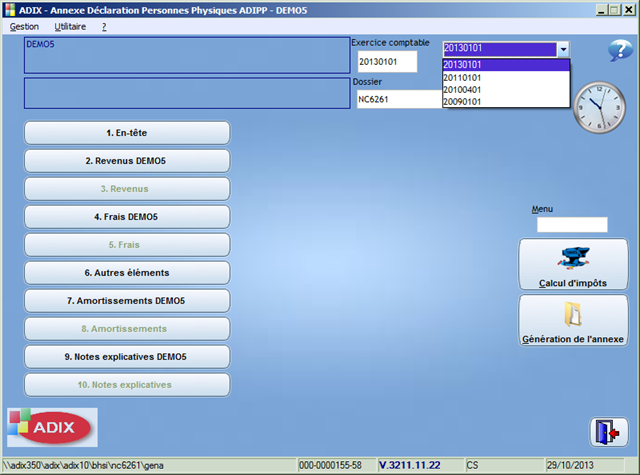The width and height of the screenshot is (640, 475).
Task: Click the greyed 10. Notes explicatives button
Action: pyautogui.click(x=127, y=385)
